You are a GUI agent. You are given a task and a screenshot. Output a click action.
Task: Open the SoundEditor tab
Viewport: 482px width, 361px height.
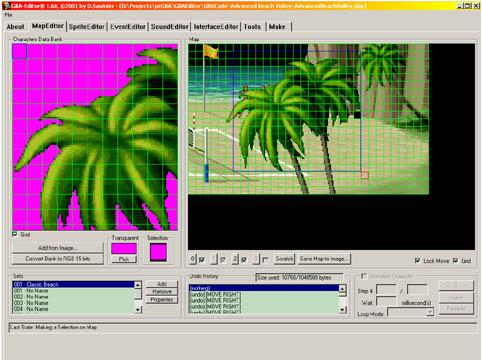[170, 27]
